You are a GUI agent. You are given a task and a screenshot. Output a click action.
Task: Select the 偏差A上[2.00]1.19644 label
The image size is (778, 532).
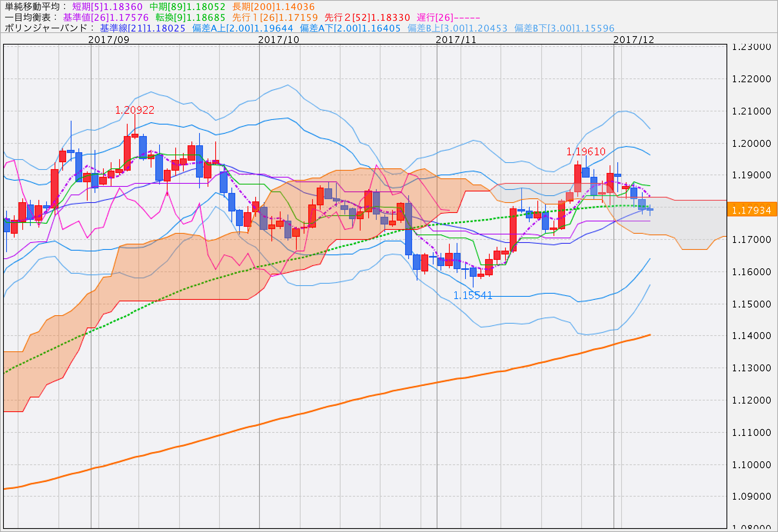point(243,28)
